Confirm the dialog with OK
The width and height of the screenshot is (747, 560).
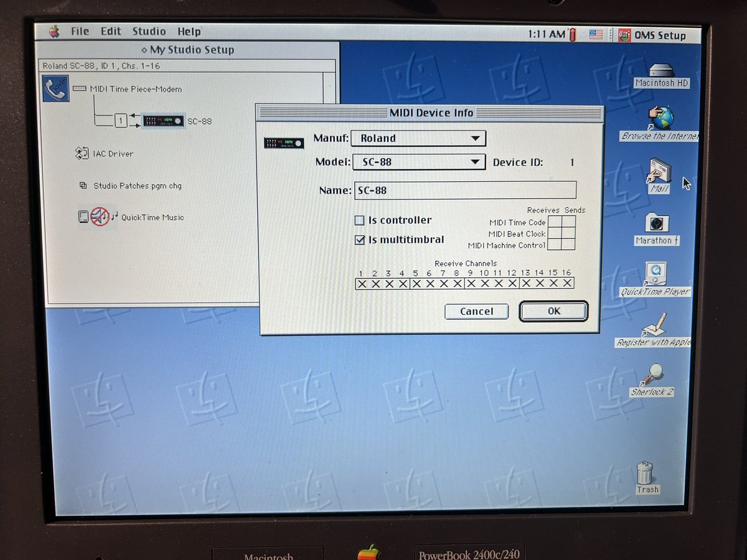(x=554, y=312)
